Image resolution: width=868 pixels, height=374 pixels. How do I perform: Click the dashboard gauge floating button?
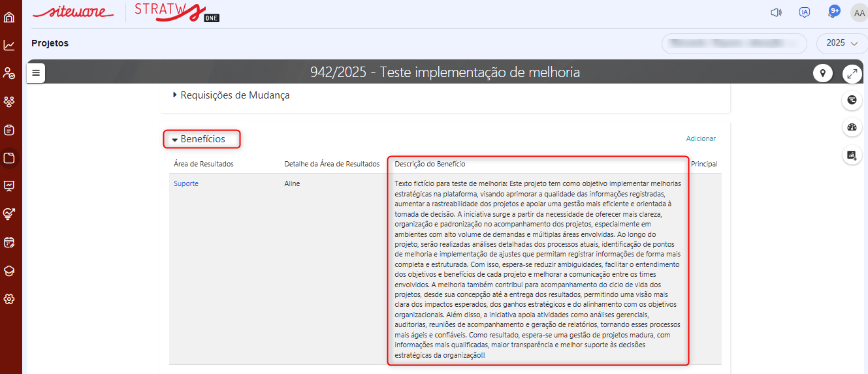(852, 127)
